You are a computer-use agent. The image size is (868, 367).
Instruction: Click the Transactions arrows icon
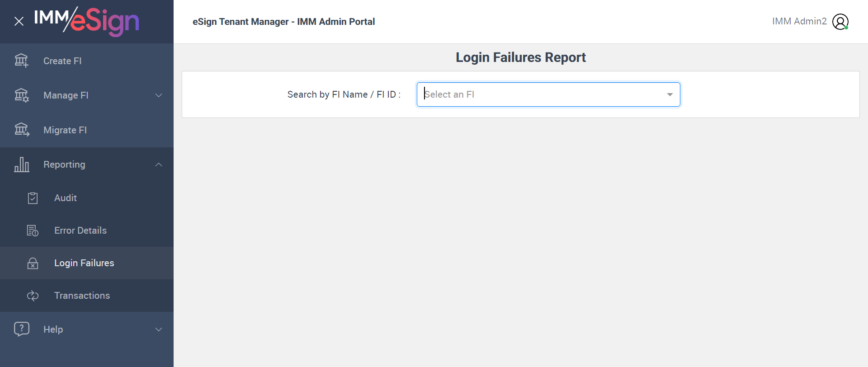point(33,296)
